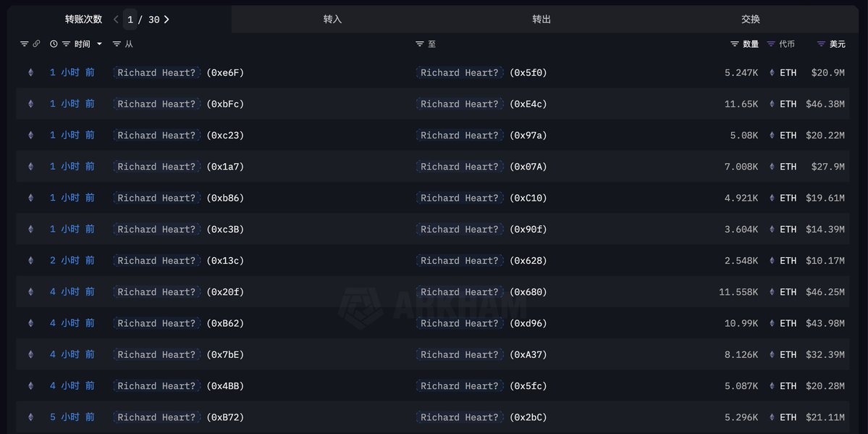Click the clock icon beside 时间

[54, 44]
